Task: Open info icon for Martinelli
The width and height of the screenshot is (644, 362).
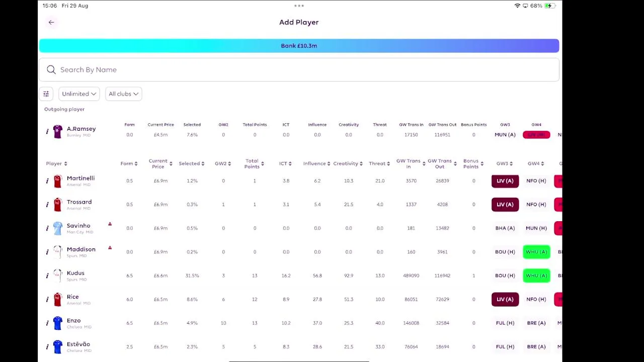Action: [47, 181]
